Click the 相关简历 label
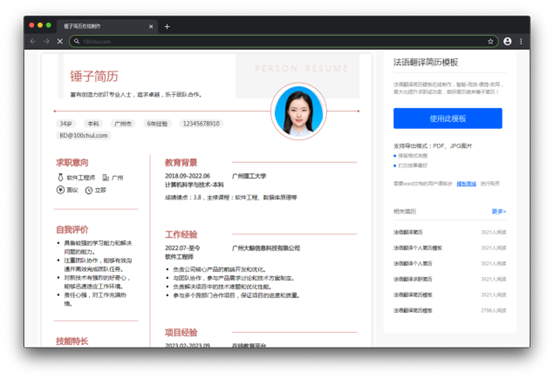The width and height of the screenshot is (554, 379). click(405, 212)
